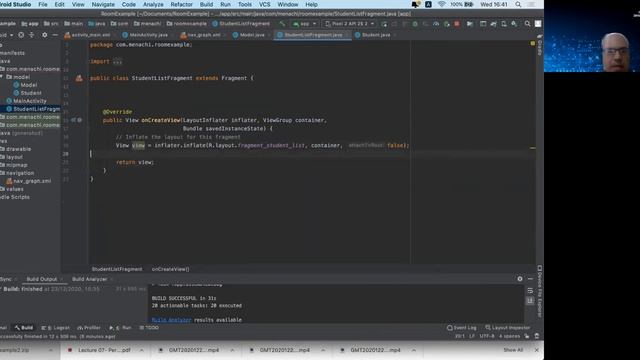Click onCreateView() in the editor breadcrumb
The width and height of the screenshot is (640, 360).
pos(171,269)
